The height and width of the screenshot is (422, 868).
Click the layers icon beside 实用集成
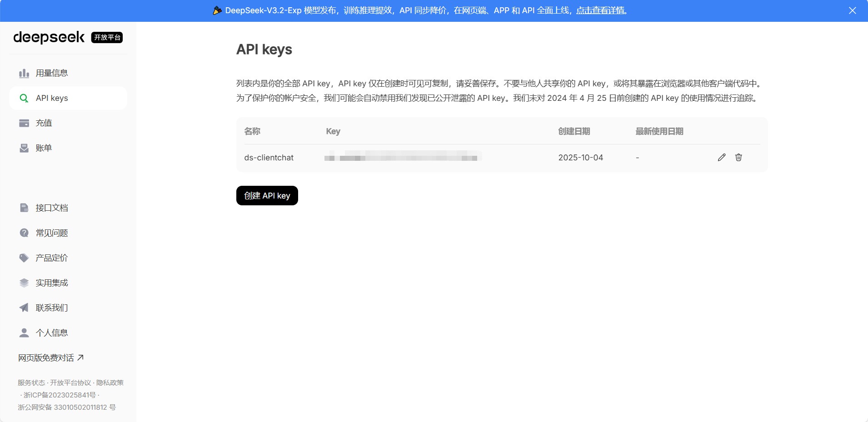click(24, 283)
